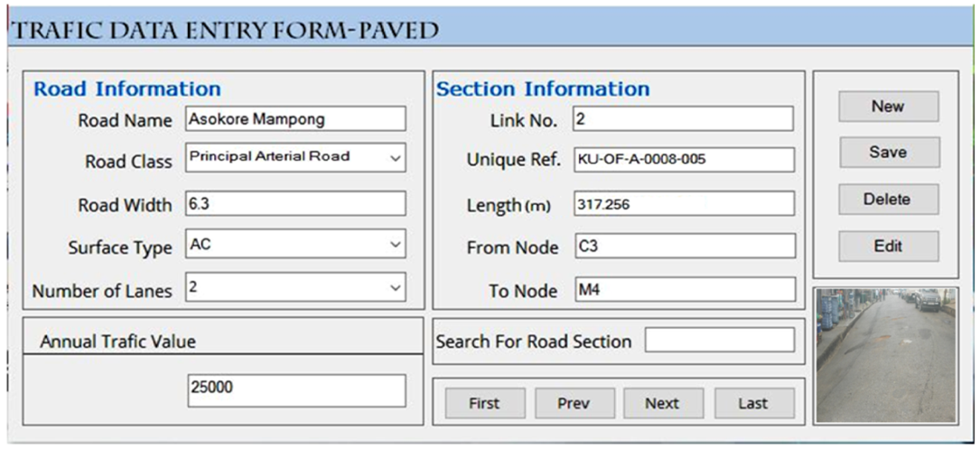Click the Delete button
Image resolution: width=980 pixels, height=450 pixels.
pos(888,200)
